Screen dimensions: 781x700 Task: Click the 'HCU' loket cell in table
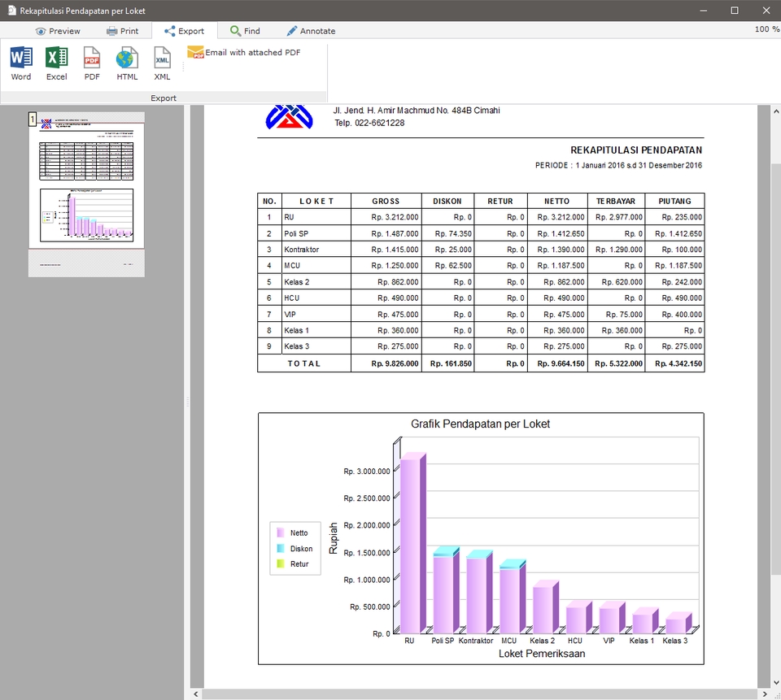316,298
